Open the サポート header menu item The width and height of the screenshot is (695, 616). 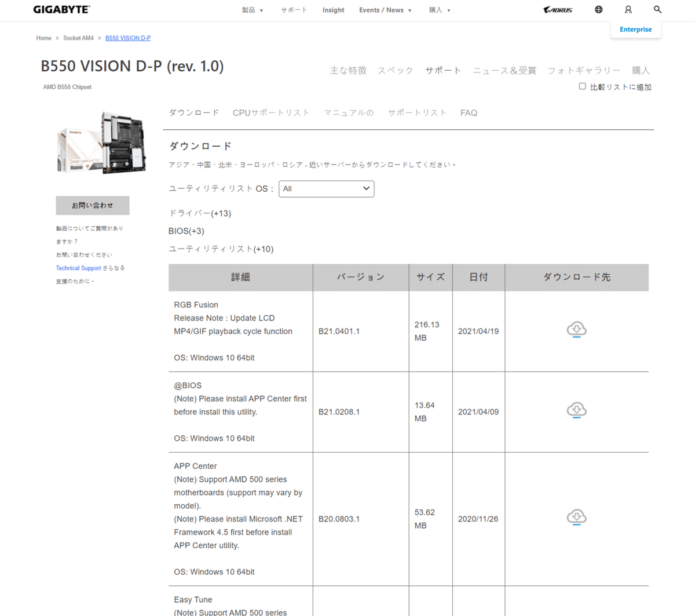click(294, 10)
